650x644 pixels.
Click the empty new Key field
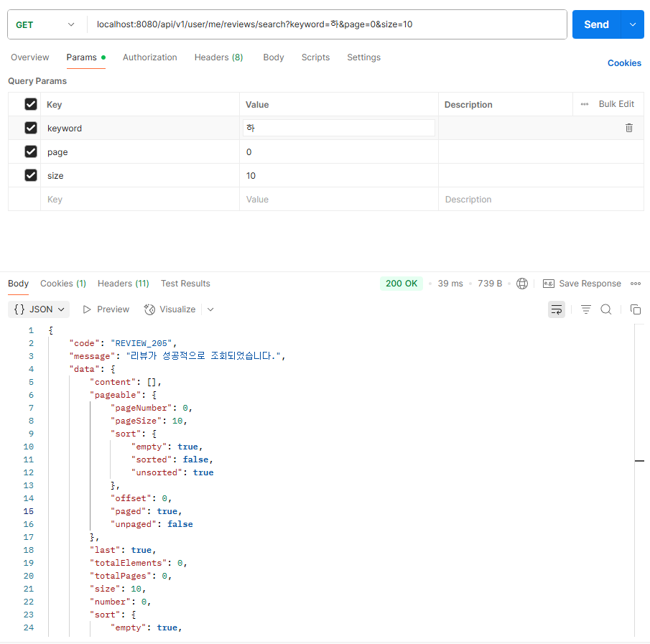tap(140, 200)
